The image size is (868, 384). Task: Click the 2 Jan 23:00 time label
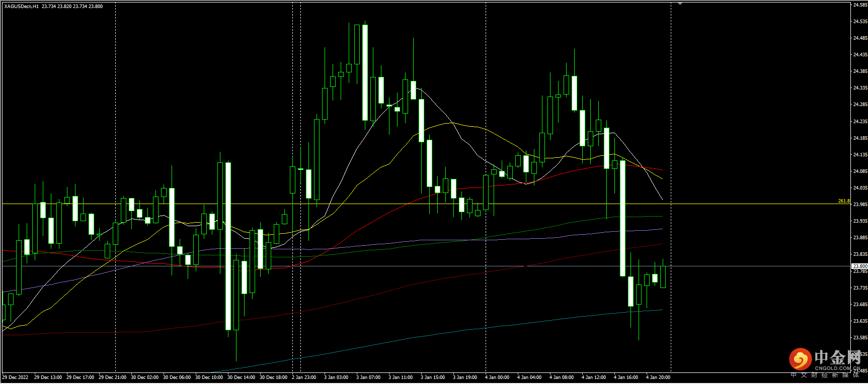point(304,377)
